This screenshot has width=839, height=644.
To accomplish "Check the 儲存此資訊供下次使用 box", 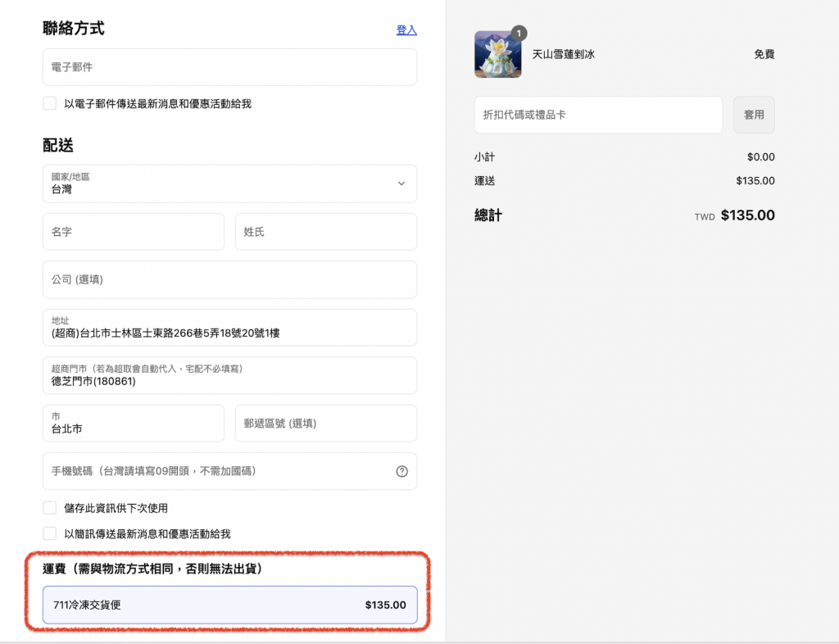I will point(50,508).
